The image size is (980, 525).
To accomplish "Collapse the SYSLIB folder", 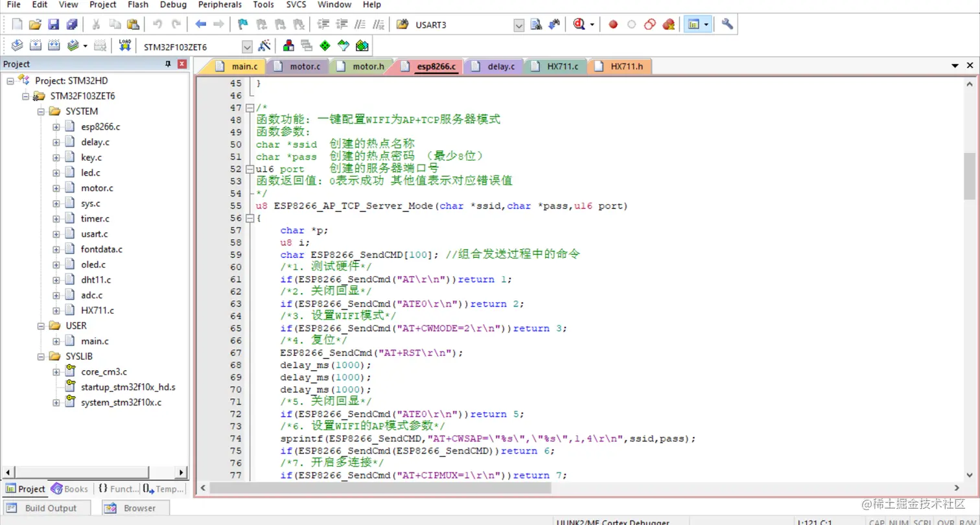I will pyautogui.click(x=40, y=356).
